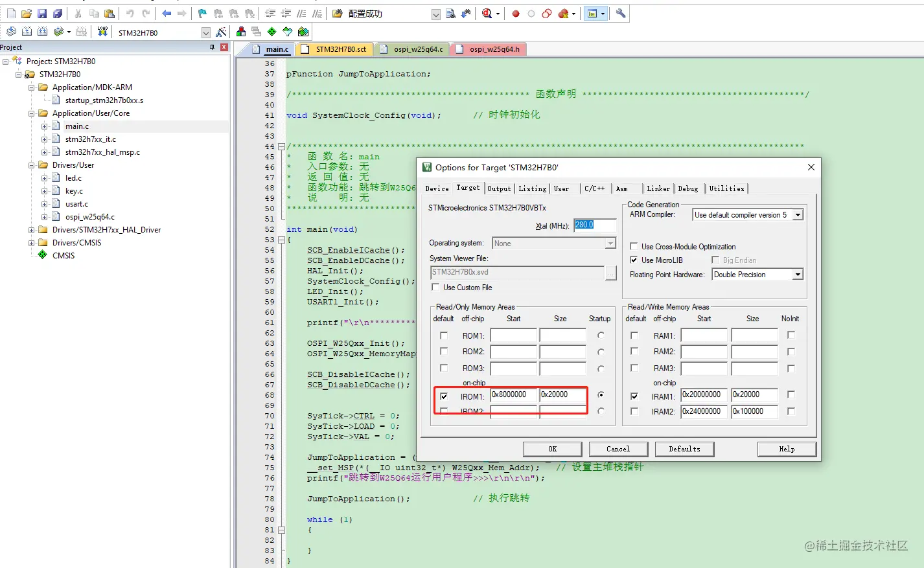The width and height of the screenshot is (924, 568).
Task: Click the IRAM2 Size field
Action: (x=754, y=411)
